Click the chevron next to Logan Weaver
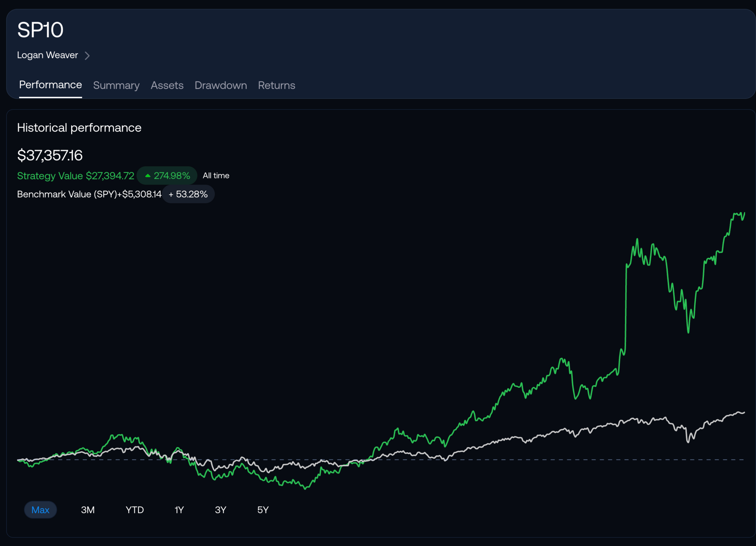Screen dimensions: 756x546 (x=87, y=56)
